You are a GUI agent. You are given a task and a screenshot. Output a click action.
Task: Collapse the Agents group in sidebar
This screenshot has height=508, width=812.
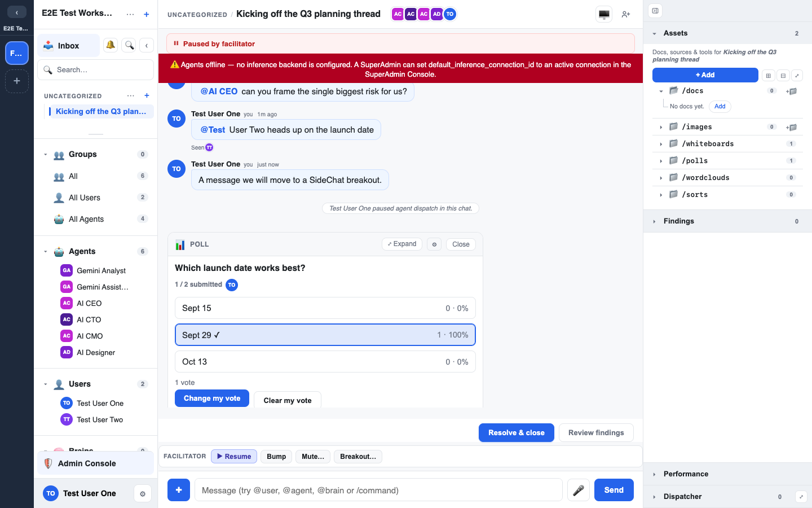pyautogui.click(x=46, y=252)
